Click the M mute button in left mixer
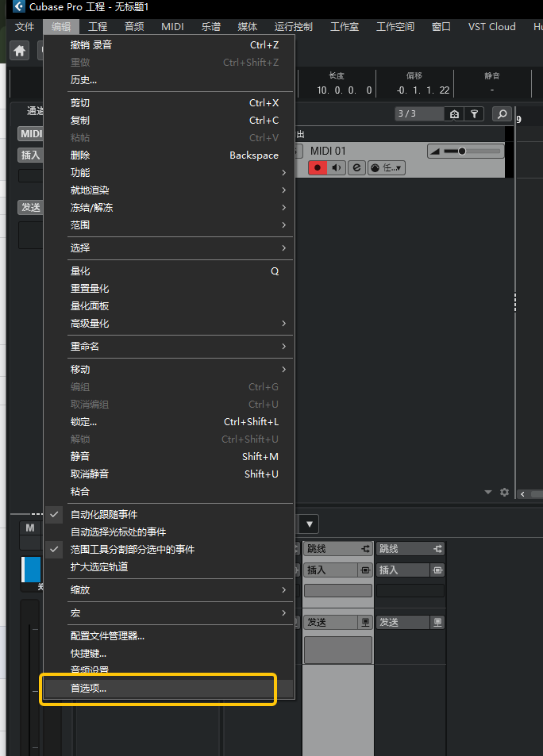Viewport: 543px width, 756px height. point(30,528)
